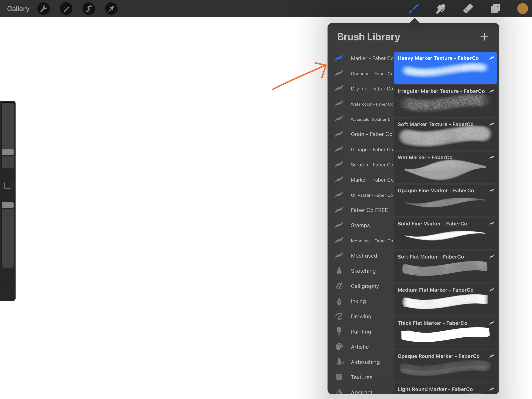Pick the Thick Flat Marker - FaberCo brush

[445, 333]
